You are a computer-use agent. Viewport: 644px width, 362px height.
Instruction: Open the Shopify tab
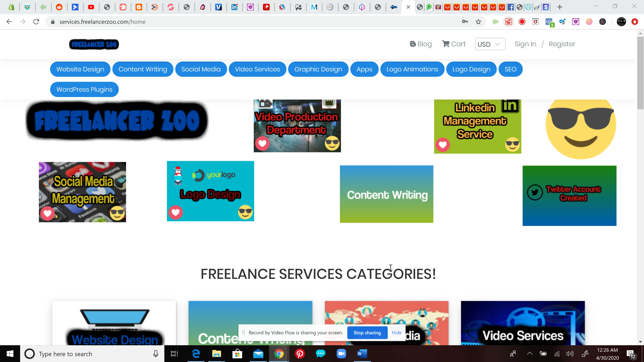11,7
